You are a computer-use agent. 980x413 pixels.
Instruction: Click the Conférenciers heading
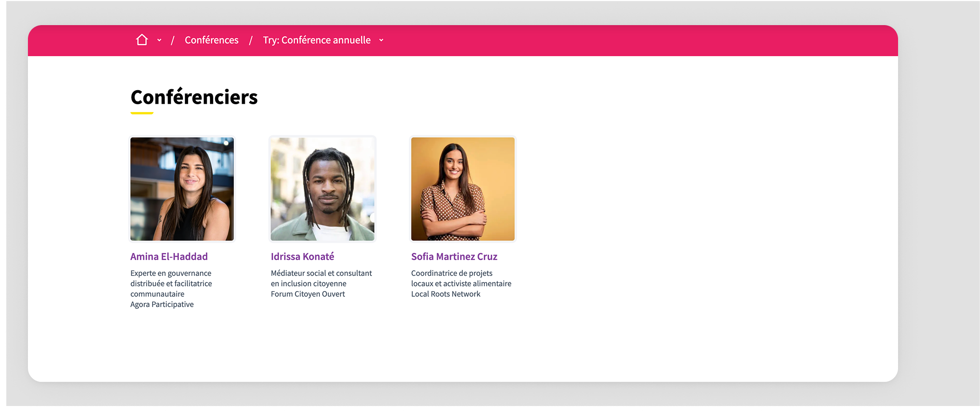tap(194, 97)
